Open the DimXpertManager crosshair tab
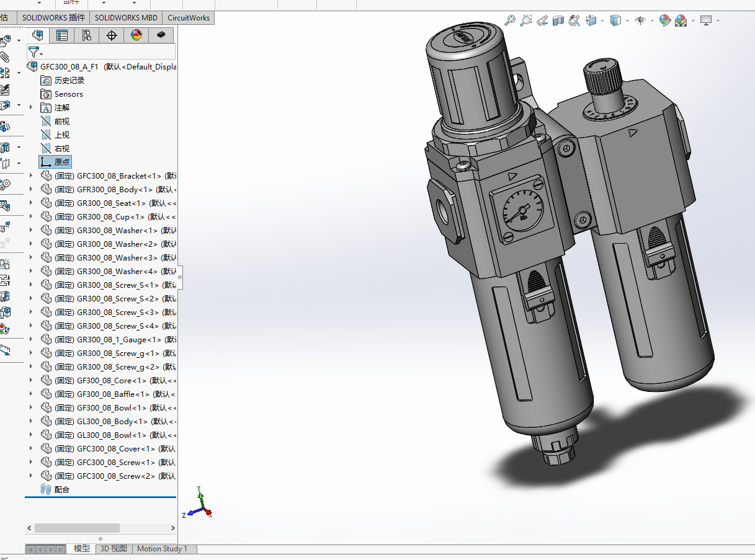755x560 pixels. 112,35
